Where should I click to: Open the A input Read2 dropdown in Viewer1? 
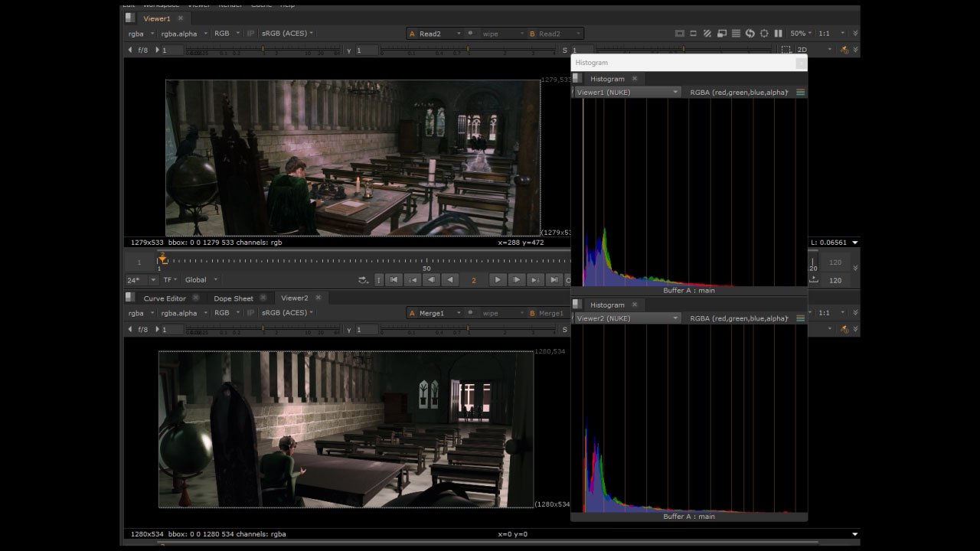click(x=435, y=34)
